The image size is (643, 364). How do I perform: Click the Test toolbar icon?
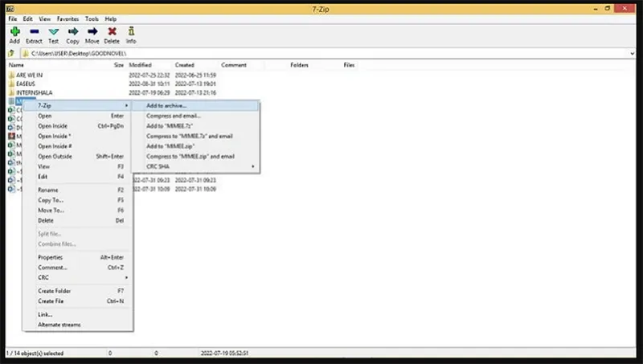coord(53,31)
